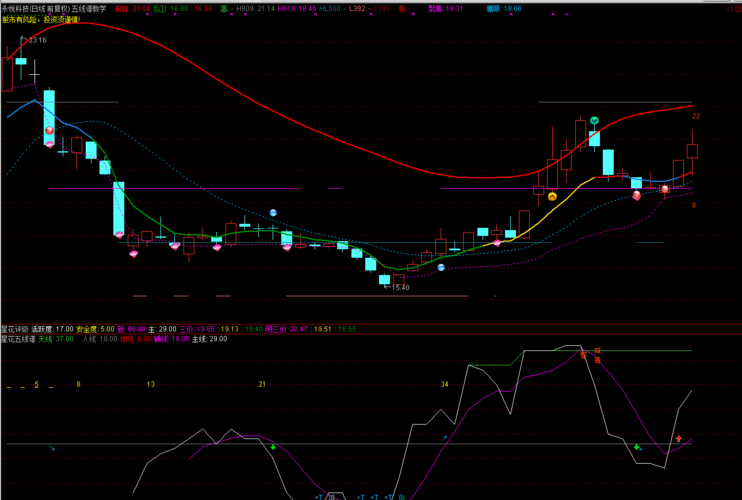This screenshot has width=742, height=500.
Task: Click the 辅线: 19.00 value
Action: point(171,339)
